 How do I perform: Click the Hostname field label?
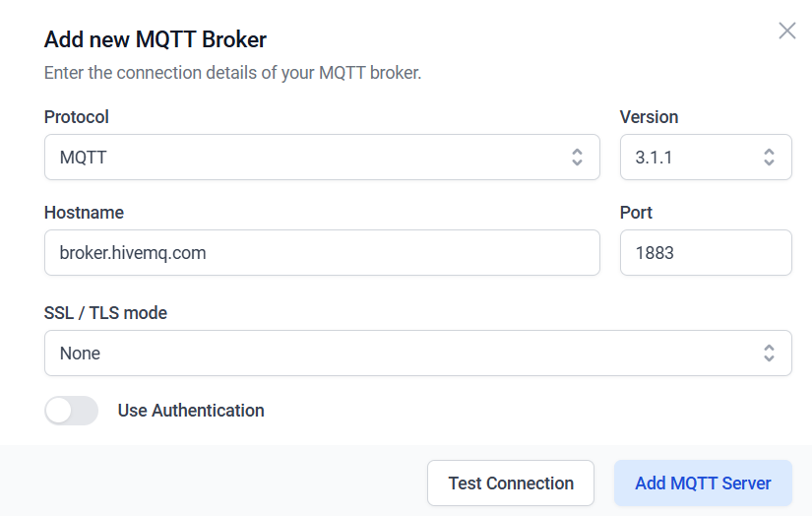click(84, 213)
